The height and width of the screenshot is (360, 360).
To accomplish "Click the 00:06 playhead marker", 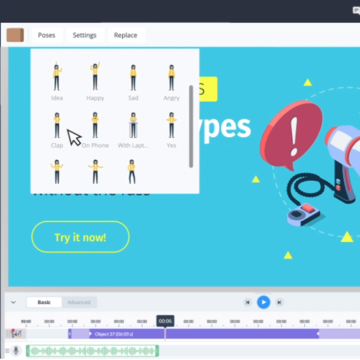I will [x=165, y=321].
